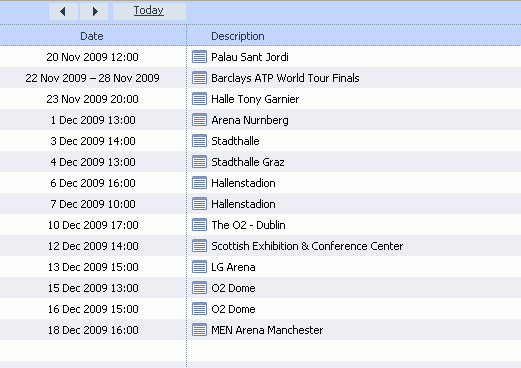Viewport: 521px width, 368px height.
Task: Go to next period with right arrow
Action: [94, 12]
